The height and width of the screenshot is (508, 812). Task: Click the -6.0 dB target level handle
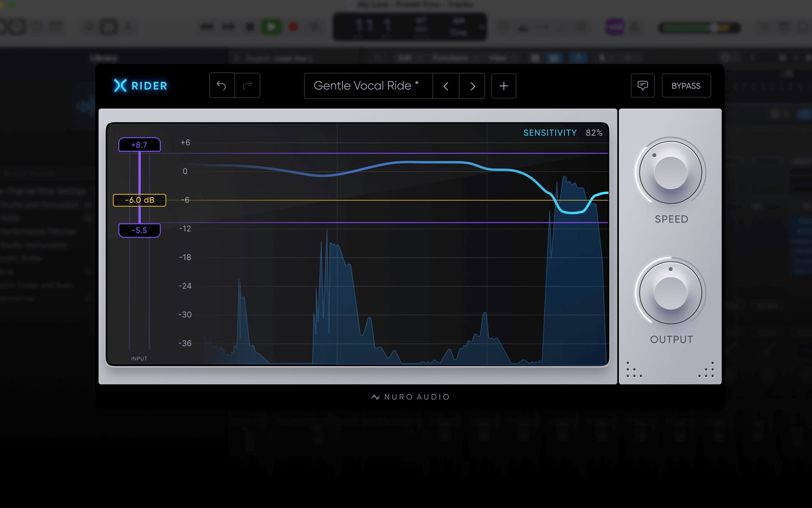pyautogui.click(x=139, y=200)
